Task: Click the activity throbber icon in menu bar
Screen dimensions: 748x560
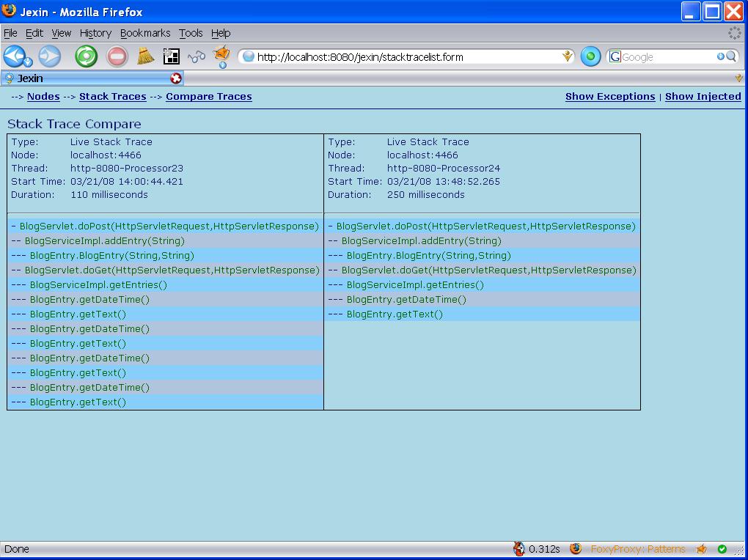Action: pyautogui.click(x=735, y=33)
